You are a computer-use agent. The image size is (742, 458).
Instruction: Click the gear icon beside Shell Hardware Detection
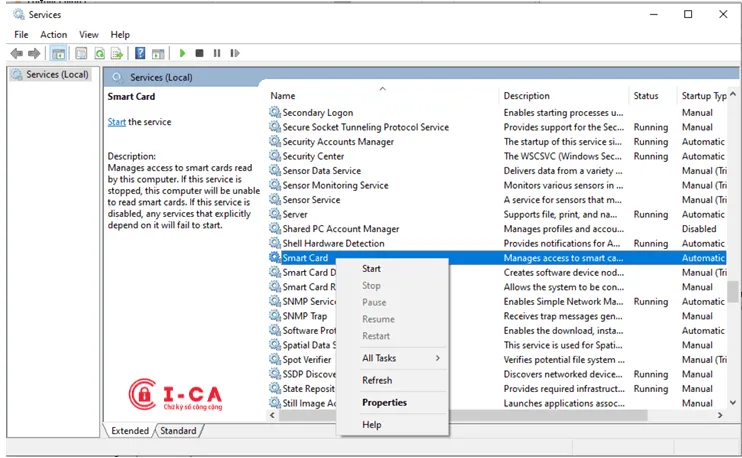[275, 243]
